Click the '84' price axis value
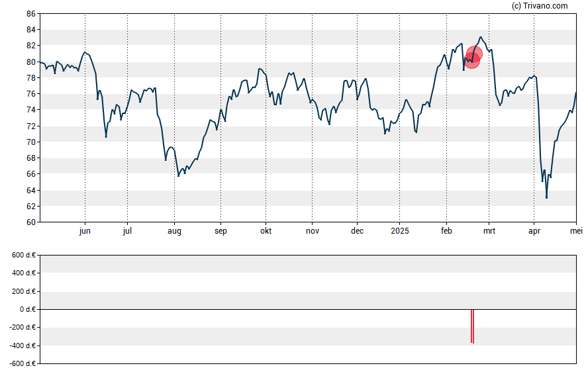 [x=31, y=30]
